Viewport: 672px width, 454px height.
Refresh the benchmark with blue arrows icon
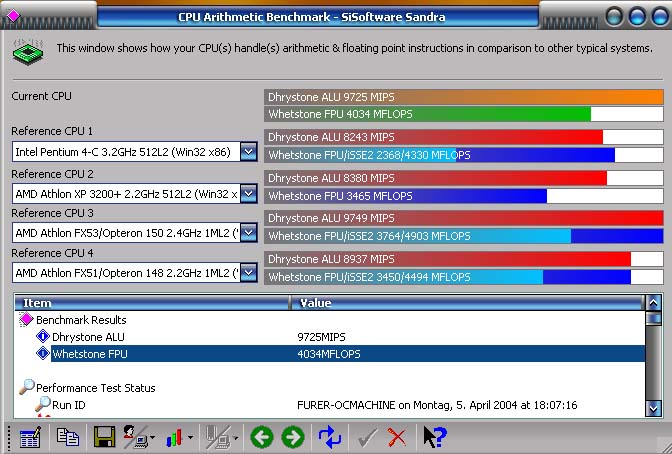[329, 437]
